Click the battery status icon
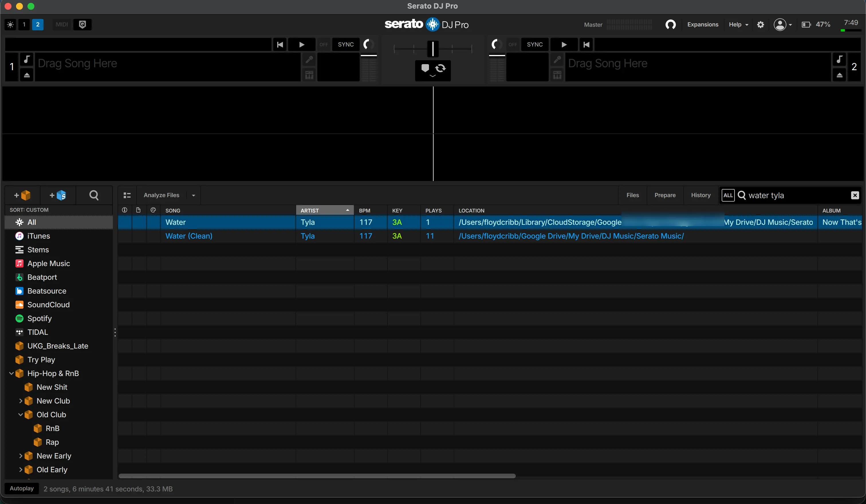Screen dimensions: 866x504 806,24
